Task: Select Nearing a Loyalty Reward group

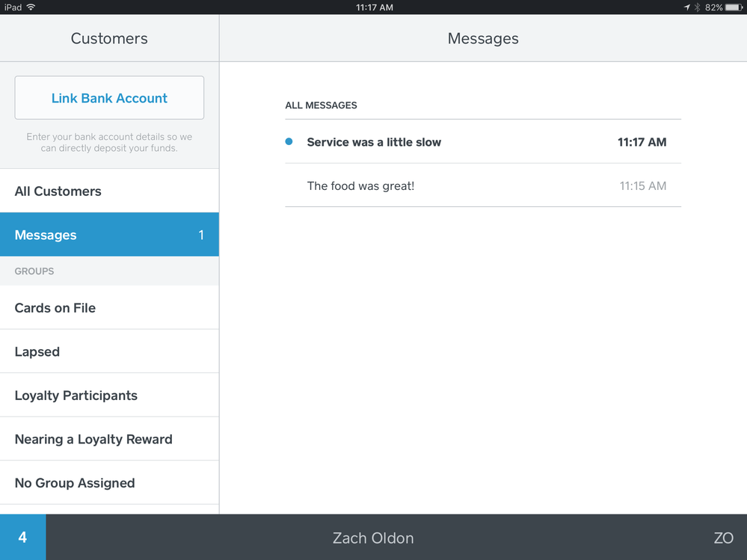Action: (x=109, y=439)
